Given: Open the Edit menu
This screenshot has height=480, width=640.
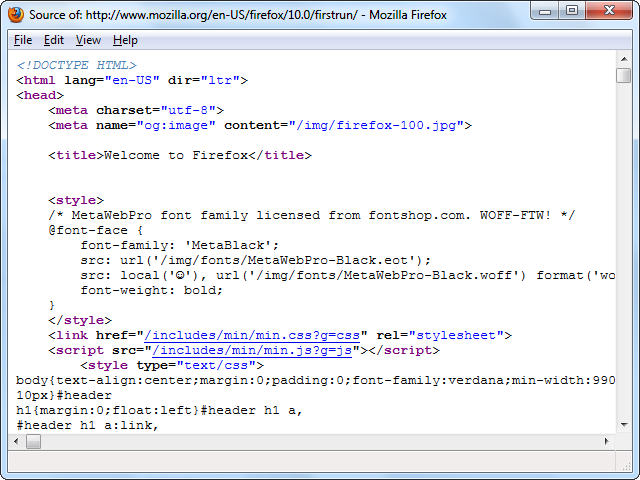Looking at the screenshot, I should [54, 40].
